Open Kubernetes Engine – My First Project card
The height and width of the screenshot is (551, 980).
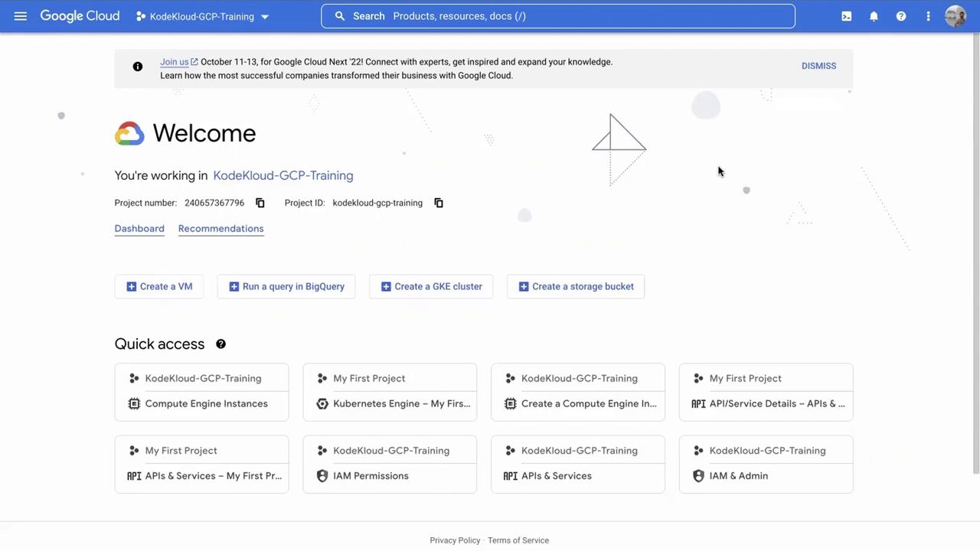coord(390,392)
